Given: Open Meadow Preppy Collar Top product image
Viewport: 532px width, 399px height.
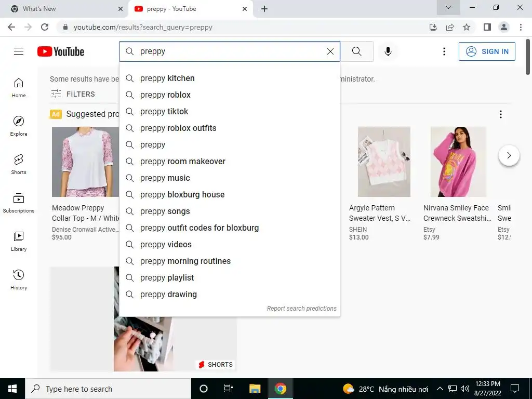Looking at the screenshot, I should [x=86, y=162].
